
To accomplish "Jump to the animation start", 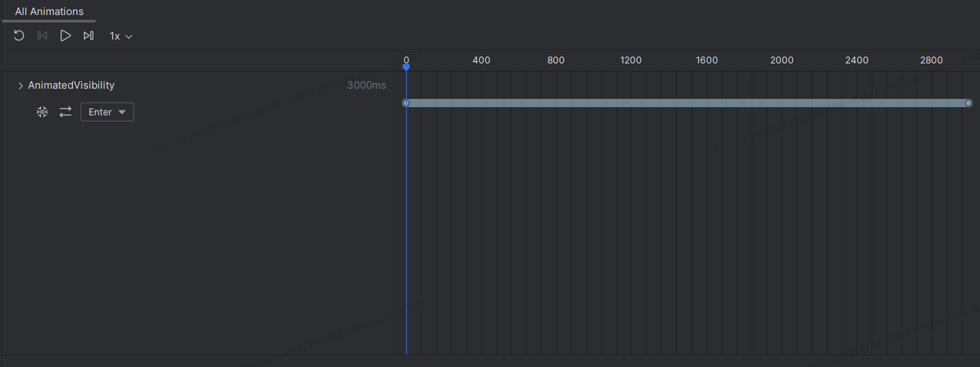I will pos(42,35).
